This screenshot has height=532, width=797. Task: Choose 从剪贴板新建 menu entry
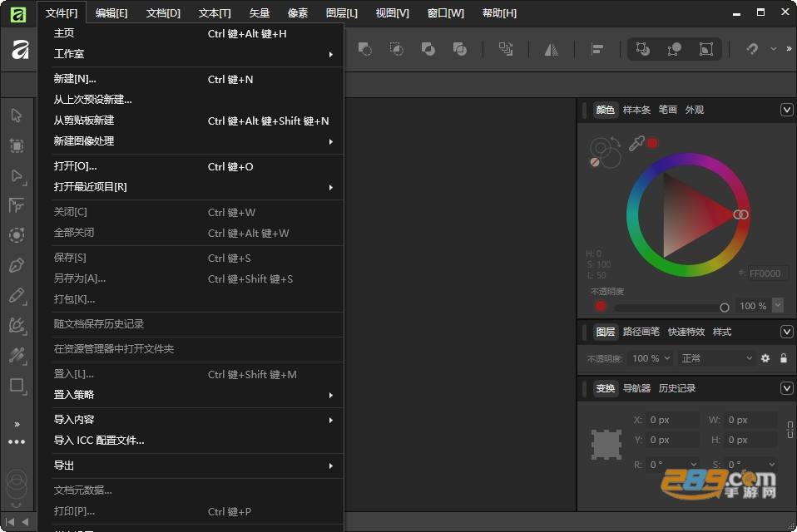(x=191, y=121)
